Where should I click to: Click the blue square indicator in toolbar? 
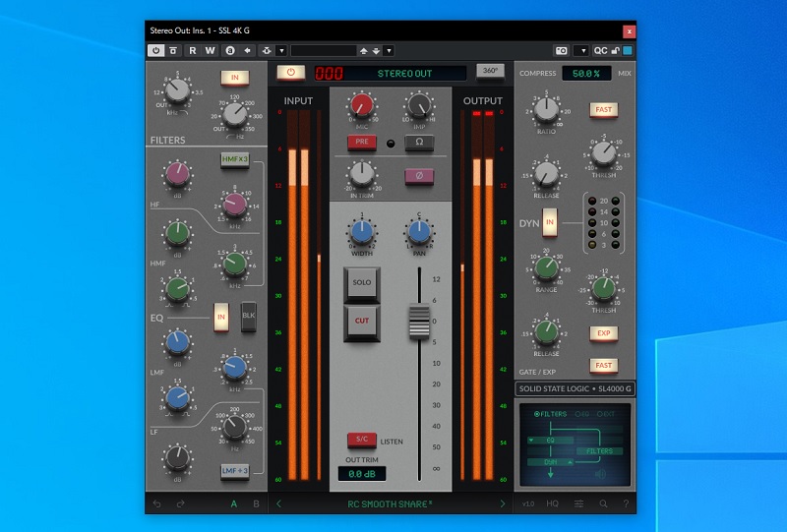pyautogui.click(x=628, y=51)
